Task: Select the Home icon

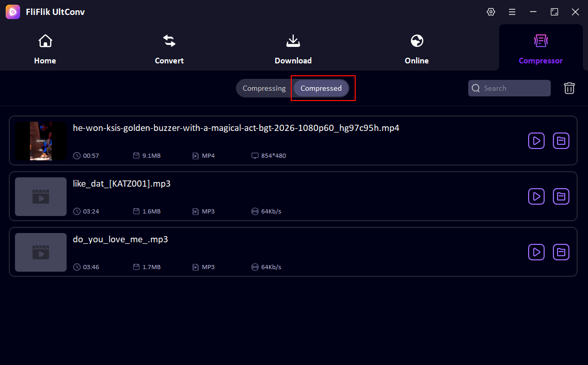Action: coord(45,41)
